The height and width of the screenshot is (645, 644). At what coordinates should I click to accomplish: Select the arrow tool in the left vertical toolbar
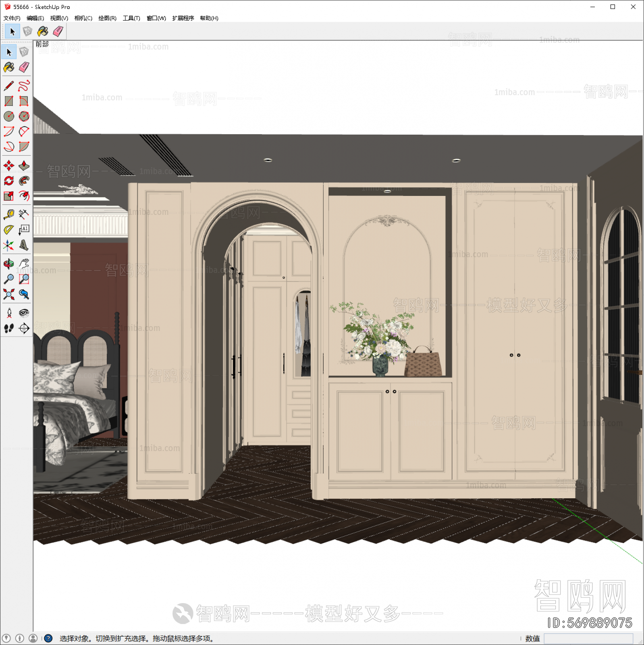click(x=9, y=52)
